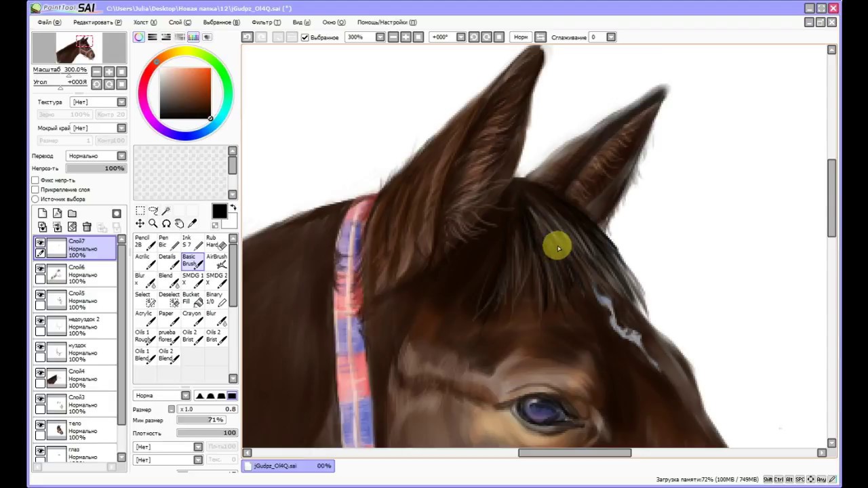Uncheck the Выбранное checkbox

pyautogui.click(x=305, y=37)
